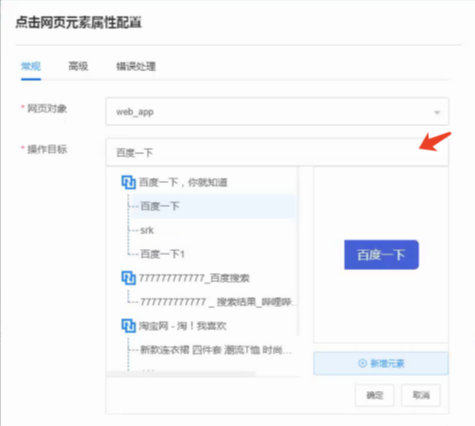
Task: Click the web_app dropdown arrow
Action: click(x=437, y=112)
